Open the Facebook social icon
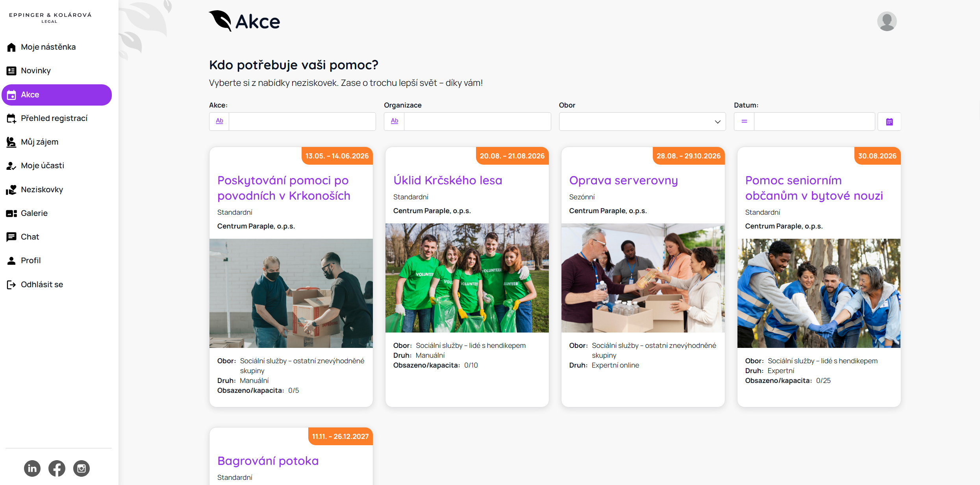Image resolution: width=980 pixels, height=485 pixels. (x=57, y=468)
